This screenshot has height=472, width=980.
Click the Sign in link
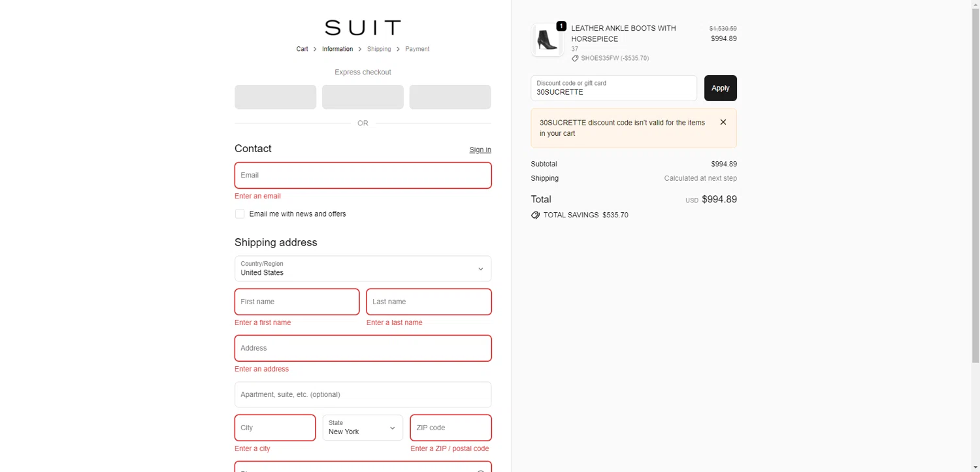[x=480, y=149]
